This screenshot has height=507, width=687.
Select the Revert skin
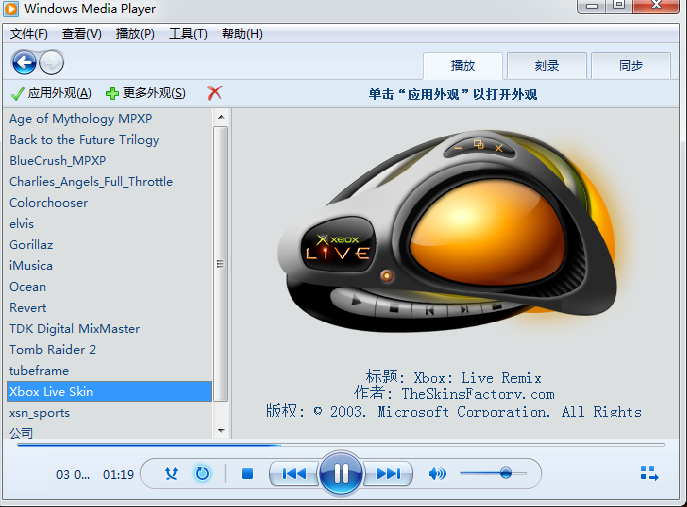(110, 308)
